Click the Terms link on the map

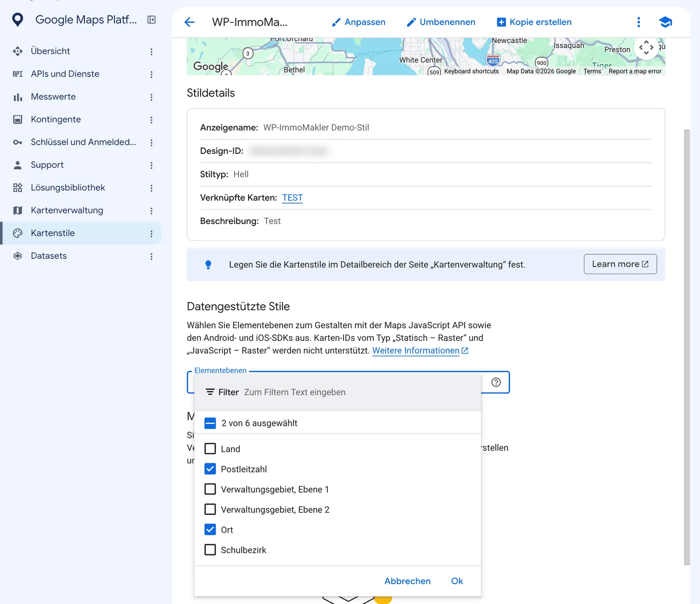pos(592,71)
